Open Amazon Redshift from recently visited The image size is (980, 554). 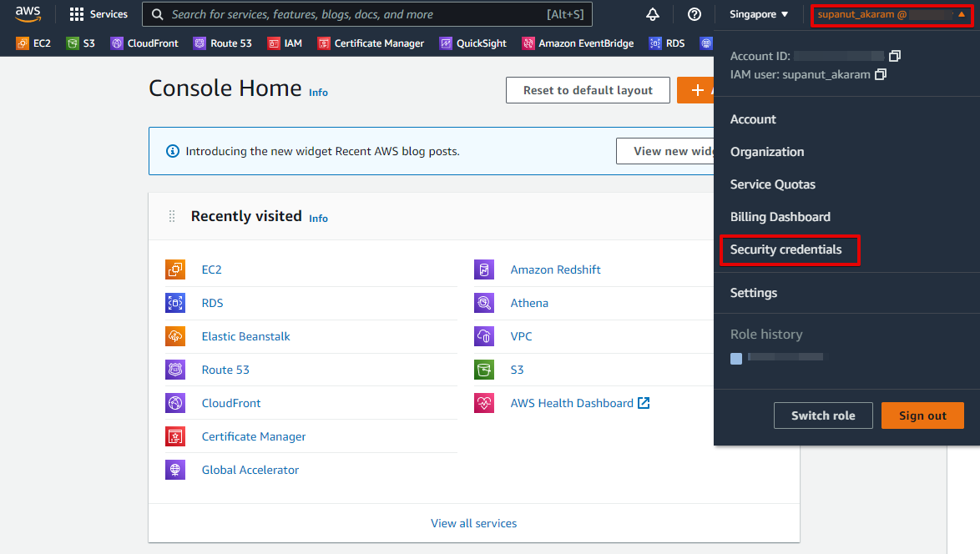tap(555, 269)
